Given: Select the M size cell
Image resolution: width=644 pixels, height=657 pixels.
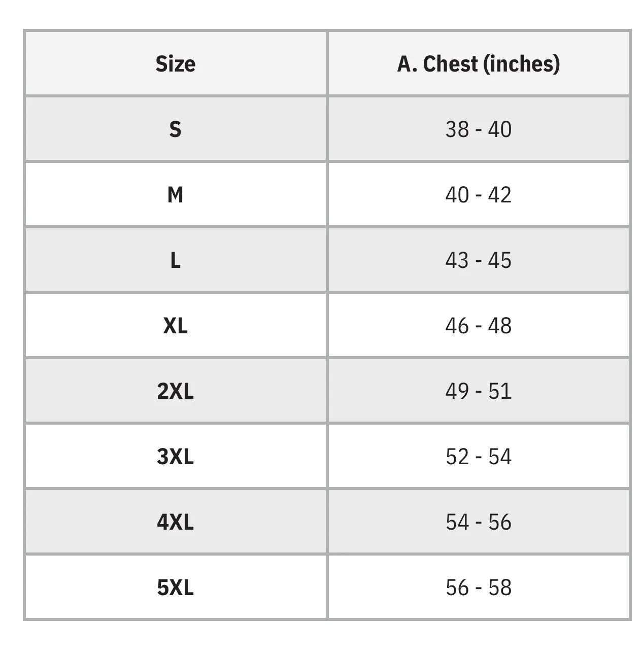Looking at the screenshot, I should pyautogui.click(x=175, y=194).
